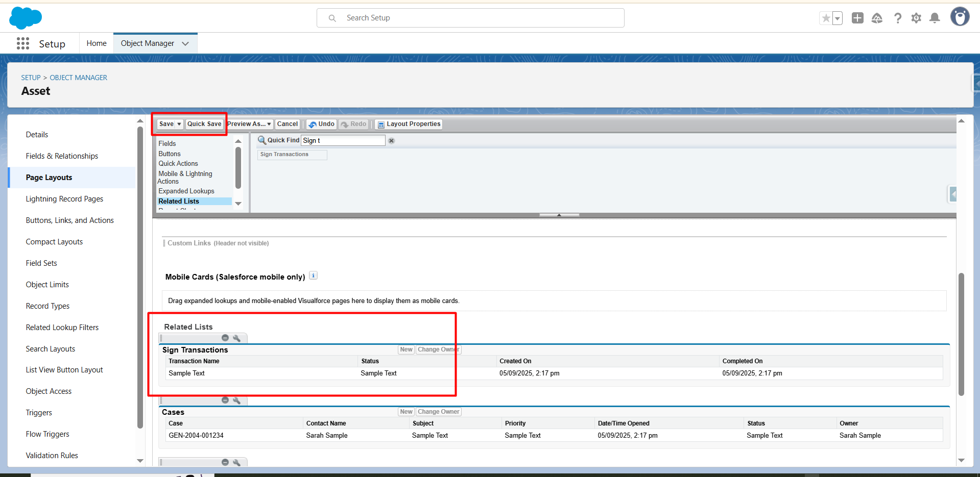
Task: Open Layout Properties
Action: 409,124
